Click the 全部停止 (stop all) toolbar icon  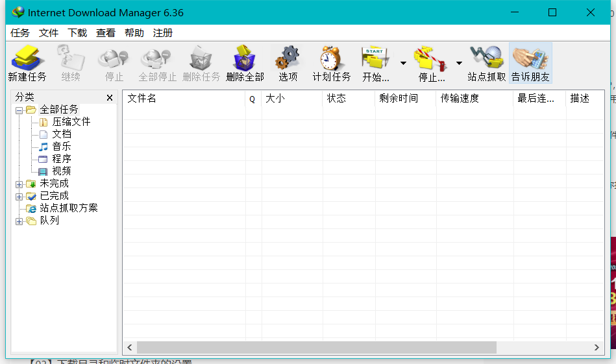(158, 63)
